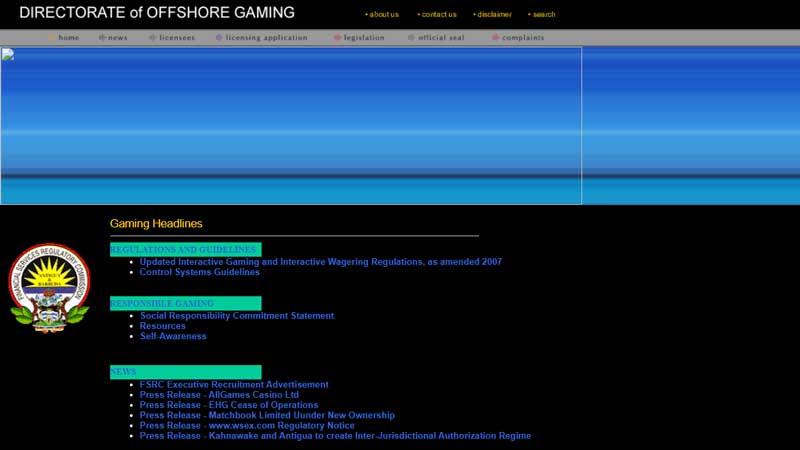Open the search link in header
This screenshot has height=450, width=800.
coord(542,14)
